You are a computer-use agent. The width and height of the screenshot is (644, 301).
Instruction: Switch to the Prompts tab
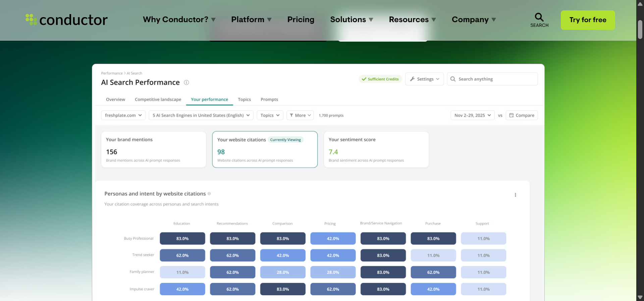click(x=269, y=99)
